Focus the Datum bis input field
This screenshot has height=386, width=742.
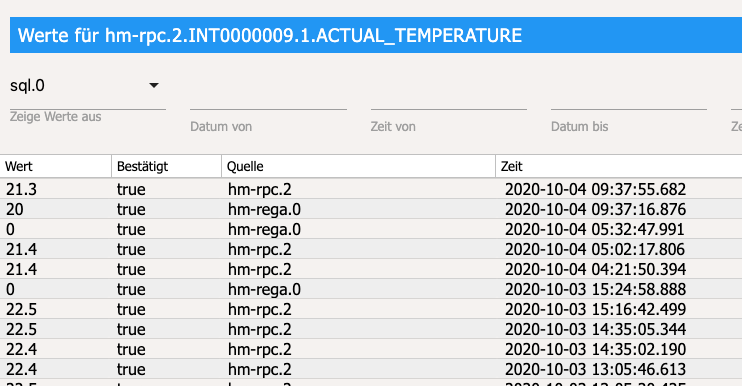coord(629,99)
